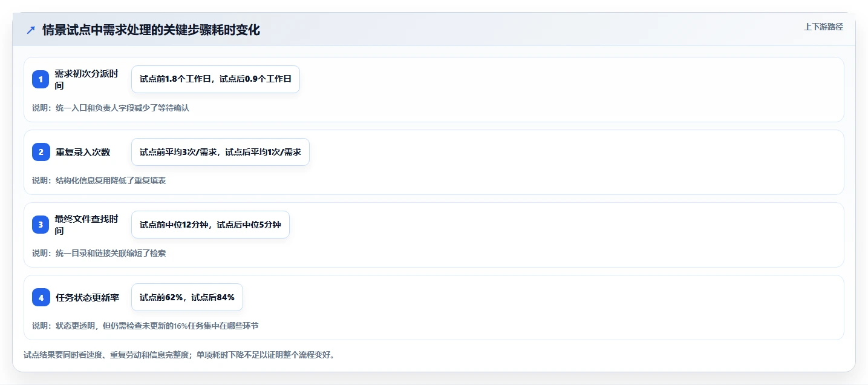Click the 试点前中位12分钟 value chip
Image resolution: width=868 pixels, height=385 pixels.
coord(210,225)
